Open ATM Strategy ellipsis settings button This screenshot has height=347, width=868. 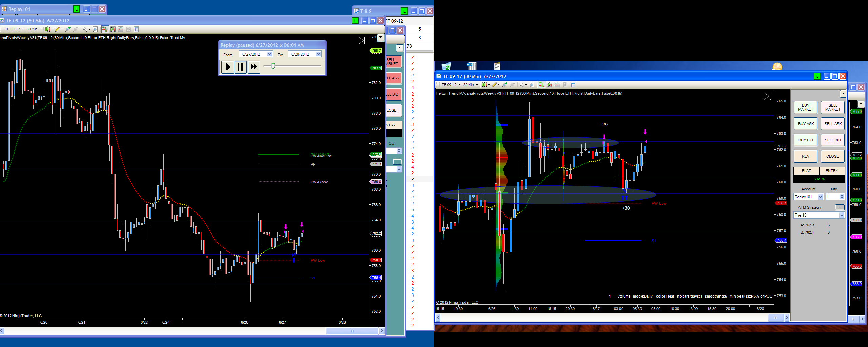pos(840,207)
